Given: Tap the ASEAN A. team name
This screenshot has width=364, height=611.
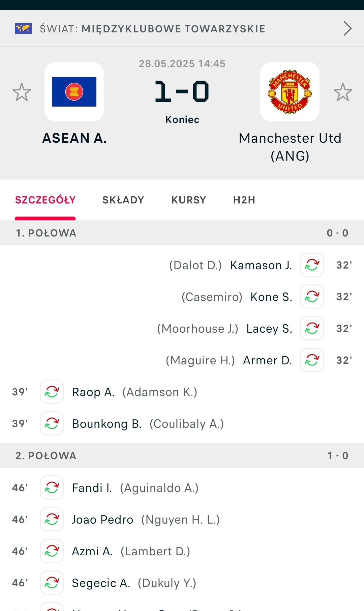Looking at the screenshot, I should click(74, 138).
